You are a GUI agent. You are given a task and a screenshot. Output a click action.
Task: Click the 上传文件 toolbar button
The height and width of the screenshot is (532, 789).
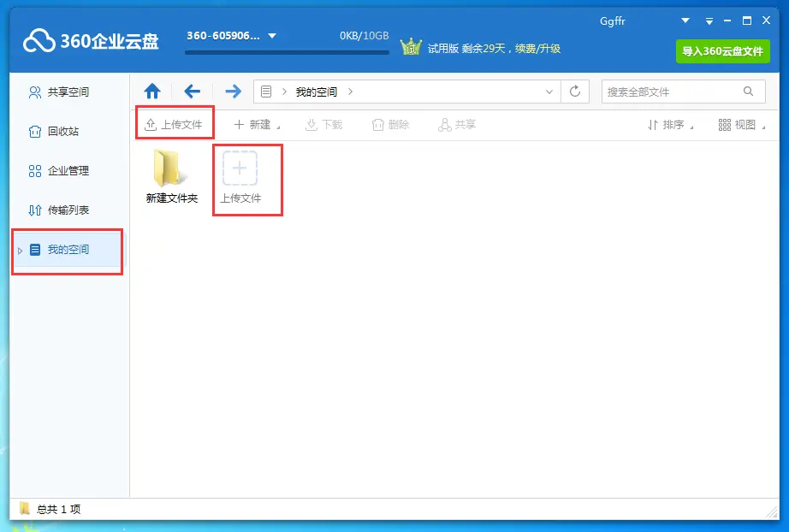pyautogui.click(x=174, y=124)
